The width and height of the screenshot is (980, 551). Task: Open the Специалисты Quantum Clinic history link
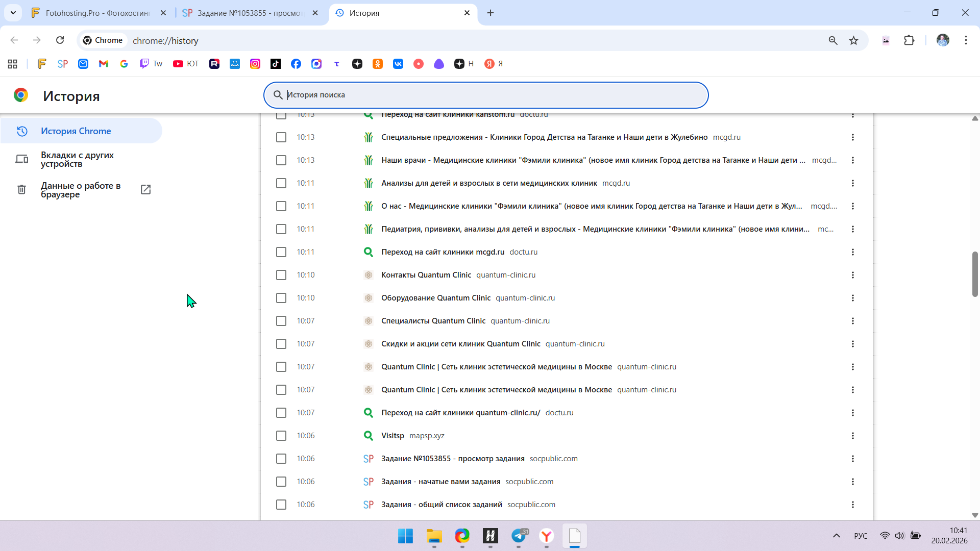click(433, 321)
